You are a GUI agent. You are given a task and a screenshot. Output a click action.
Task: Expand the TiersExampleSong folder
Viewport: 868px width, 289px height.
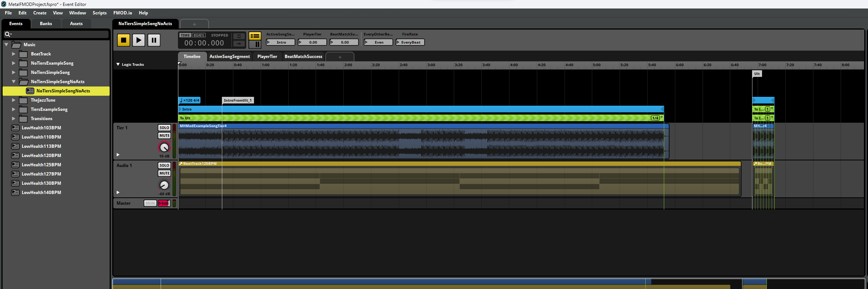(14, 109)
